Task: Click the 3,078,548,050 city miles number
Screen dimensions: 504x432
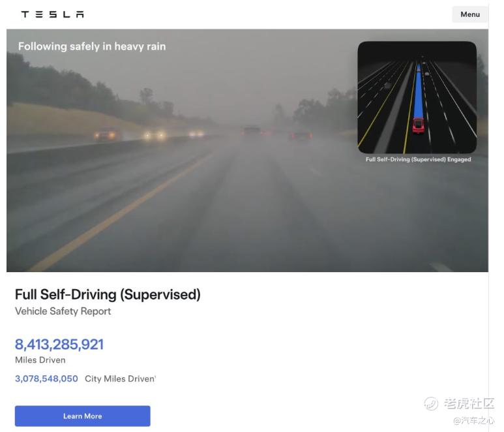Action: 46,378
